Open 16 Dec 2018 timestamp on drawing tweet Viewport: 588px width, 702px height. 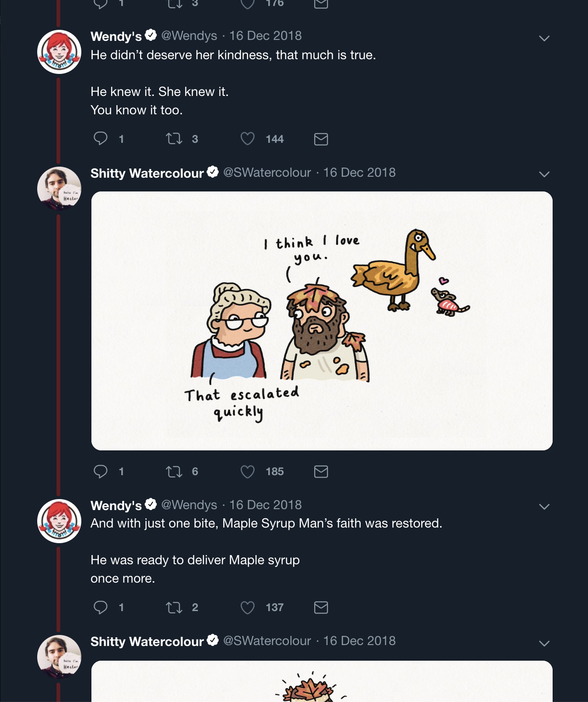click(359, 173)
